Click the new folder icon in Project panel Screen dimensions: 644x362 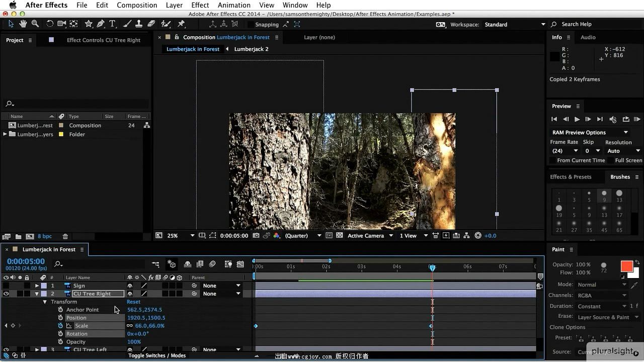18,236
